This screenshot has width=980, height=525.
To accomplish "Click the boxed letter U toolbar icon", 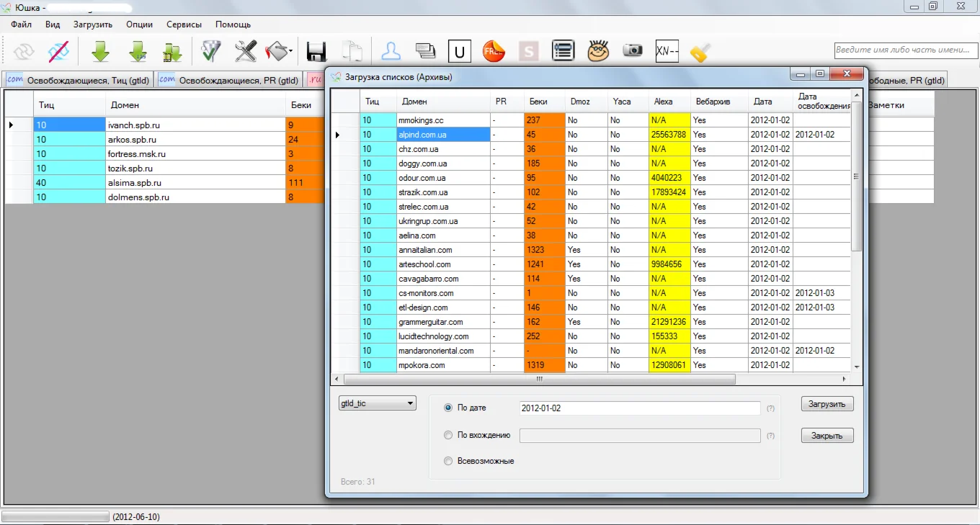I will [x=460, y=51].
